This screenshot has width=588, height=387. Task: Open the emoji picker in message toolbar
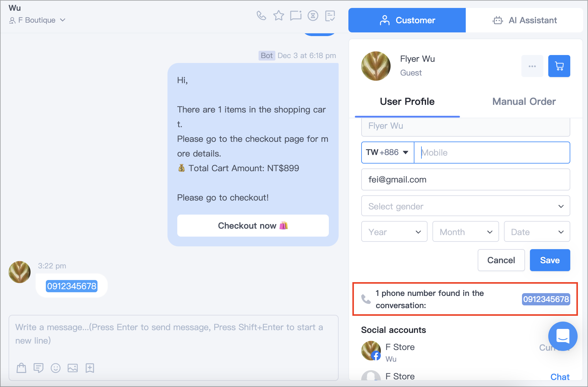coord(56,368)
